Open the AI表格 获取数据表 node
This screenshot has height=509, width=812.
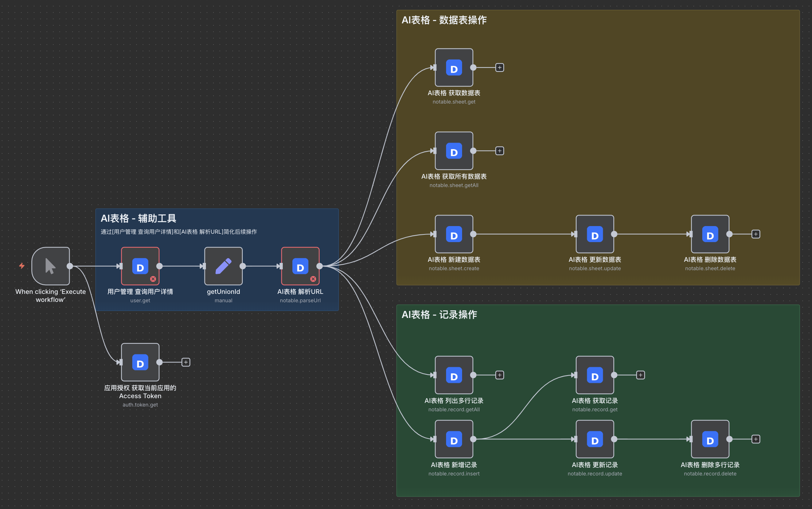coord(454,67)
